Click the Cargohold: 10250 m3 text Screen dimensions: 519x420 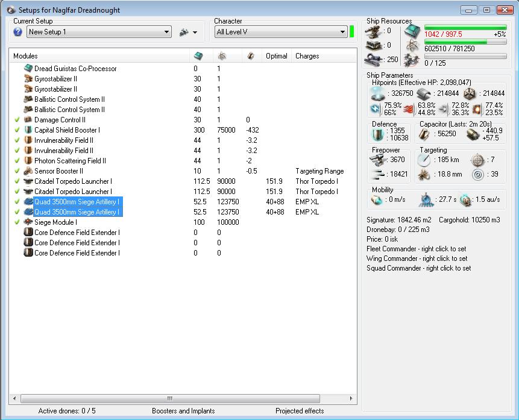[x=470, y=220]
